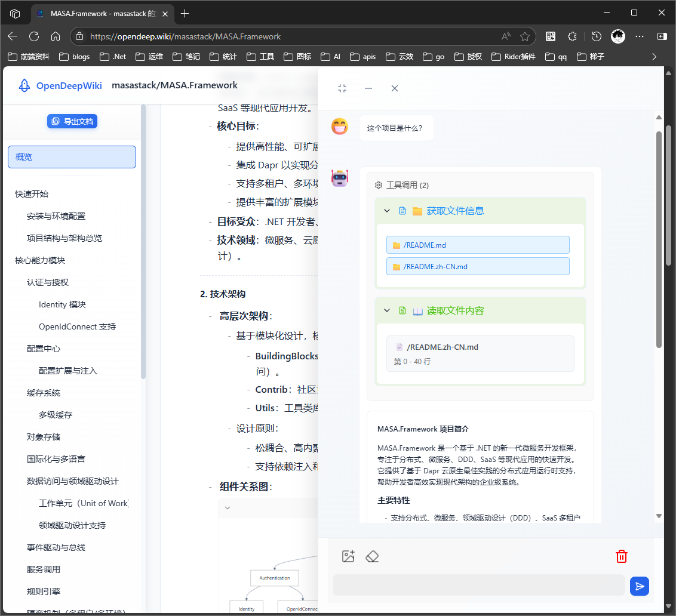Click the document icon beside 获取文件信息
The height and width of the screenshot is (616, 676).
coord(402,211)
